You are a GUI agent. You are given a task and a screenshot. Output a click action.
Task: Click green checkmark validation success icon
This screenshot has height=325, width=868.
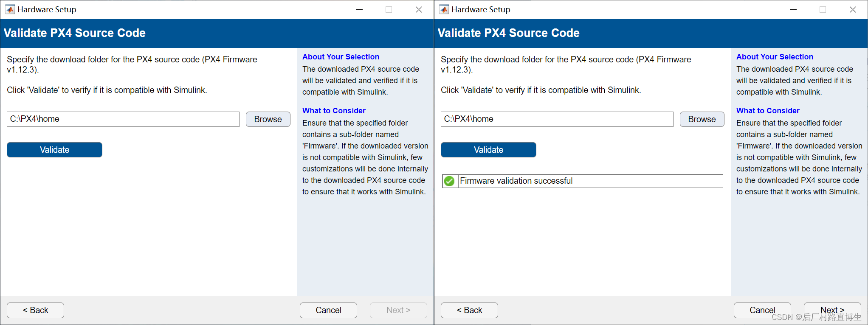(449, 181)
